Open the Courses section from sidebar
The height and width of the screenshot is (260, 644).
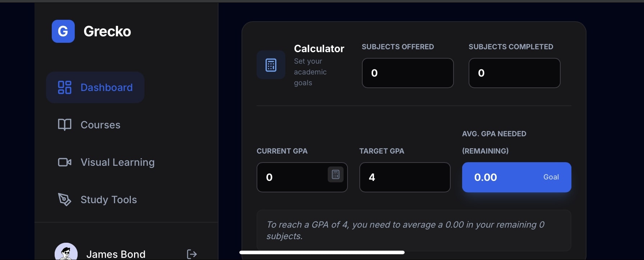(x=100, y=125)
